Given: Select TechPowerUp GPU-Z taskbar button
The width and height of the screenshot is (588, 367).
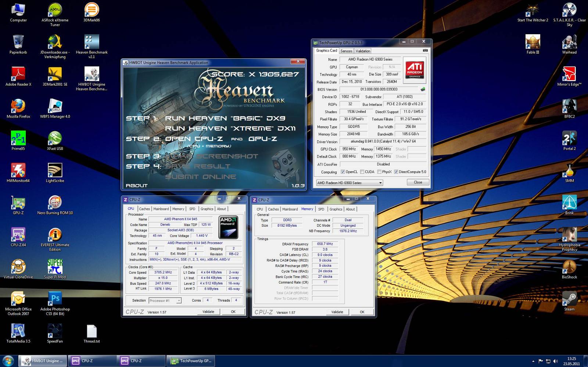Looking at the screenshot, I should 191,361.
